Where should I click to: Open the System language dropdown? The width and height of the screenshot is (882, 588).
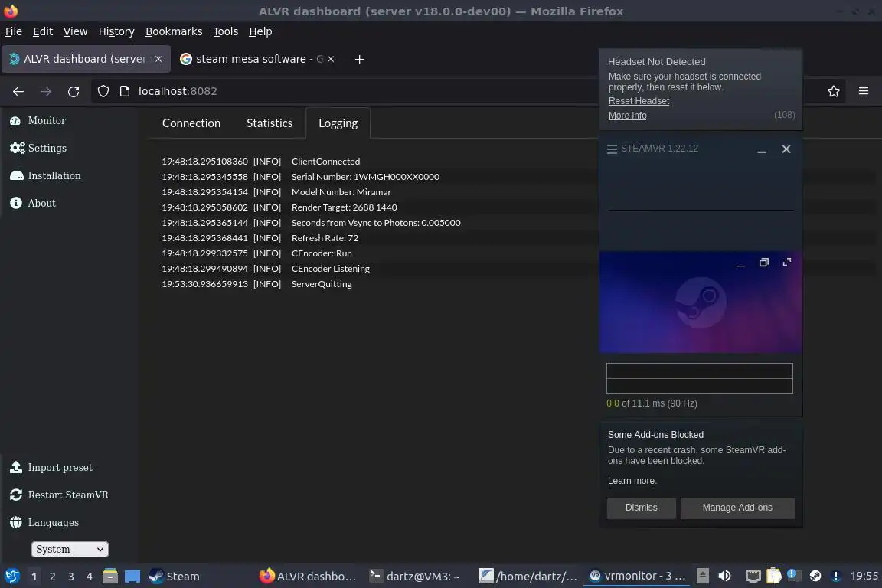[x=70, y=549]
